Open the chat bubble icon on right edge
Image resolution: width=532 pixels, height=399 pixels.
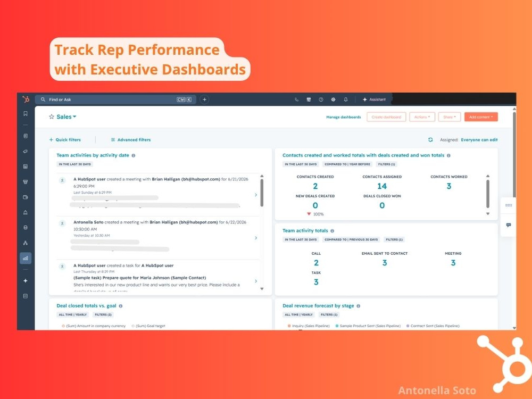[509, 225]
